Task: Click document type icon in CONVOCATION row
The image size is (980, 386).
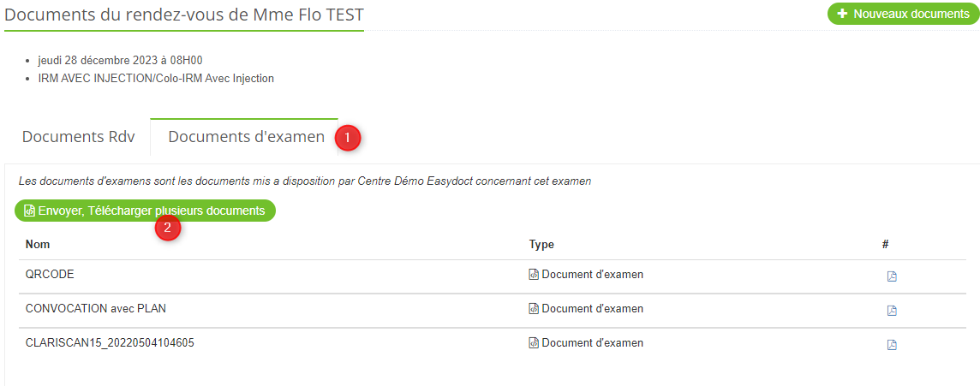Action: point(534,309)
